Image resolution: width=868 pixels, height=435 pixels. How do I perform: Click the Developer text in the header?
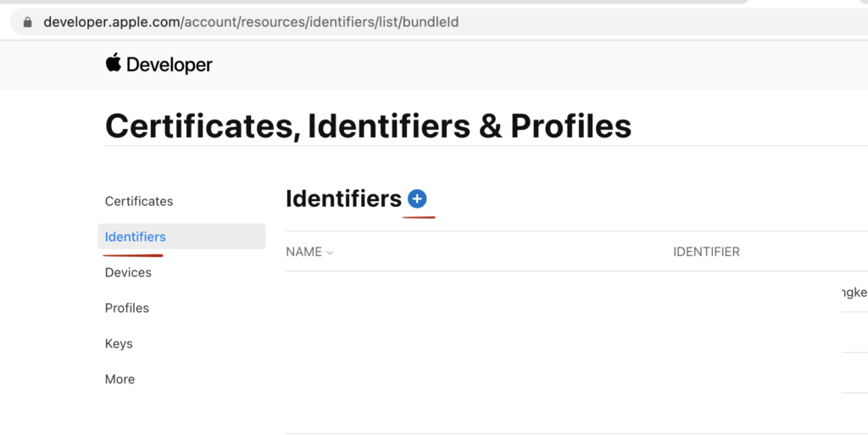click(169, 65)
